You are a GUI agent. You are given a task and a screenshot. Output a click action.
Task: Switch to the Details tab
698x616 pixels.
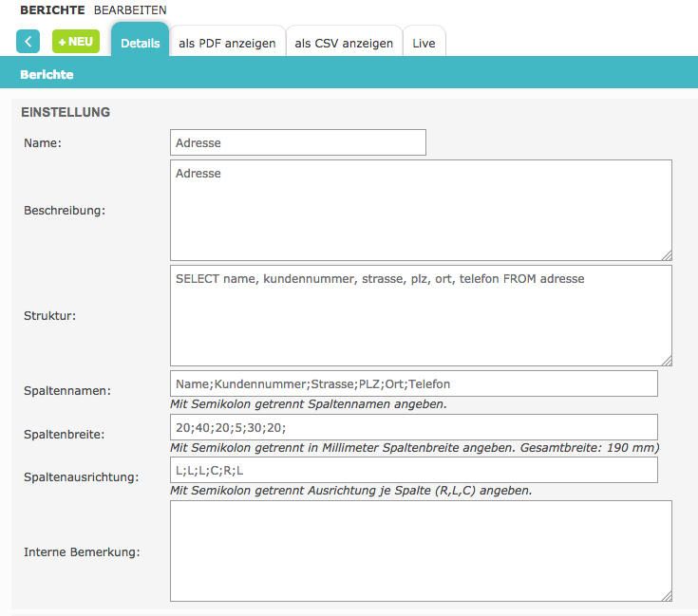(141, 43)
